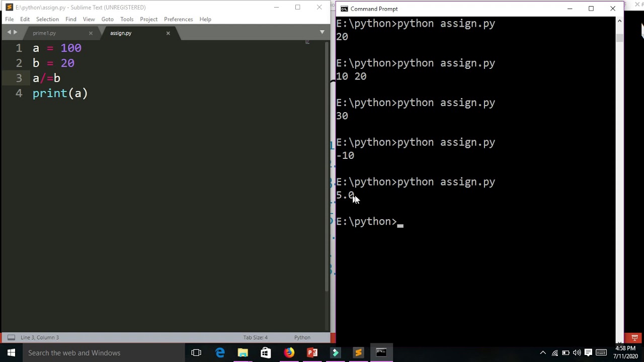Click the red presentation icon above the clock
This screenshot has width=644, height=362.
tap(634, 338)
